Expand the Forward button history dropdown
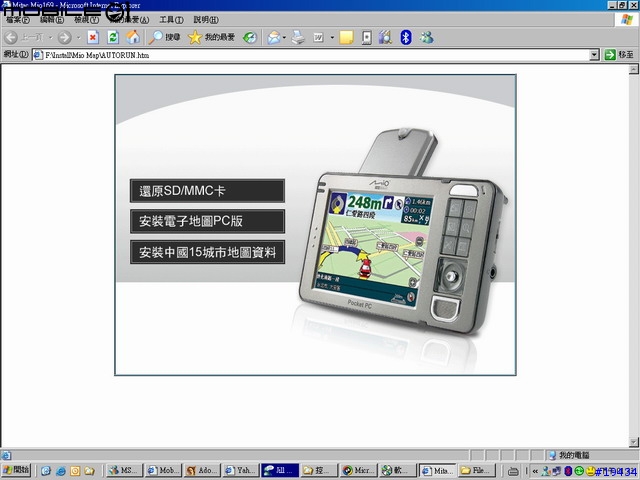Screen dimensions: 640x480 coord(78,38)
